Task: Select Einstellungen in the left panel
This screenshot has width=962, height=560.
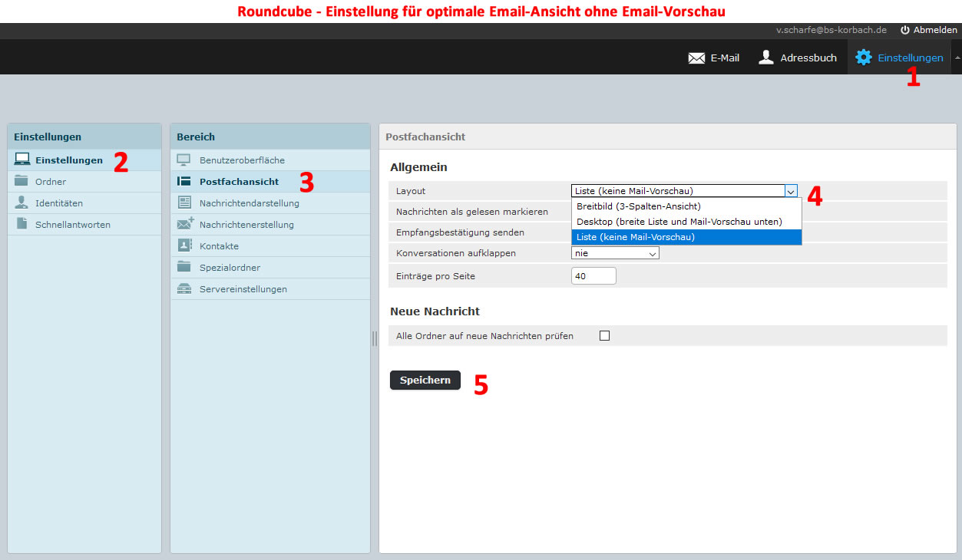Action: click(84, 160)
